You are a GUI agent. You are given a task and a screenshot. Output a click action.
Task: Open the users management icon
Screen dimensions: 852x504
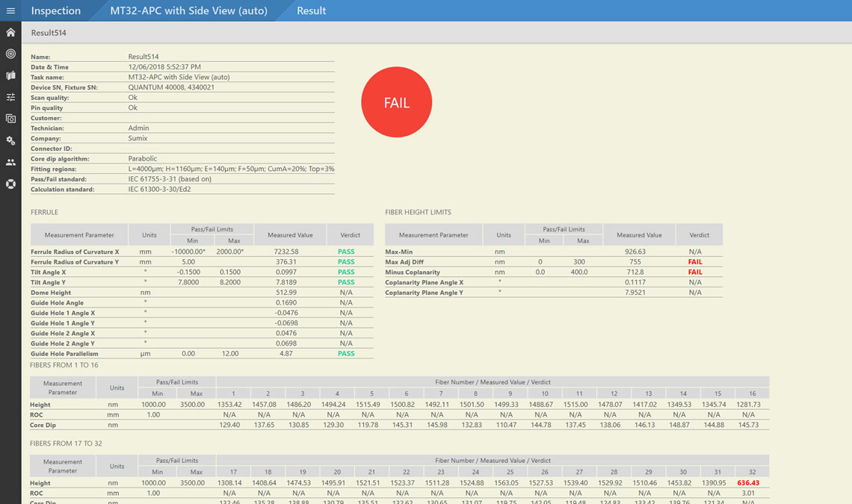(10, 162)
